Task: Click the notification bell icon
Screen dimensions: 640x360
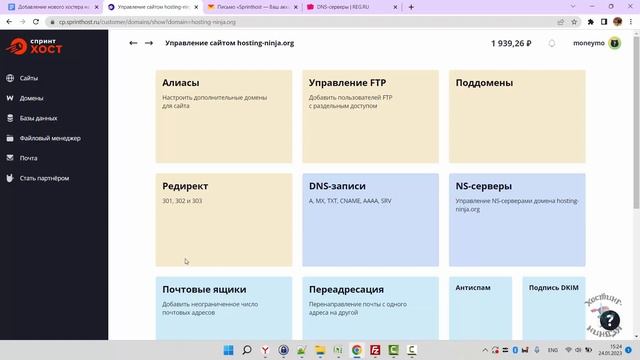Action: pyautogui.click(x=552, y=43)
